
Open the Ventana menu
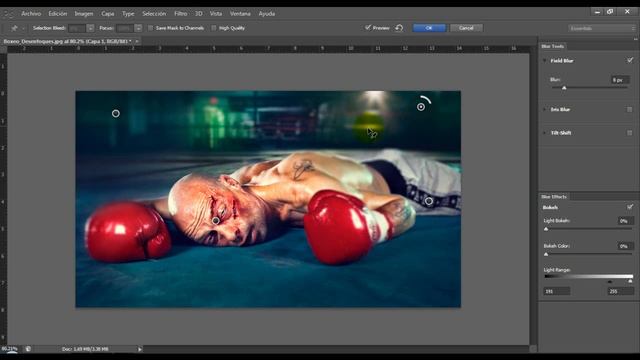(x=240, y=13)
